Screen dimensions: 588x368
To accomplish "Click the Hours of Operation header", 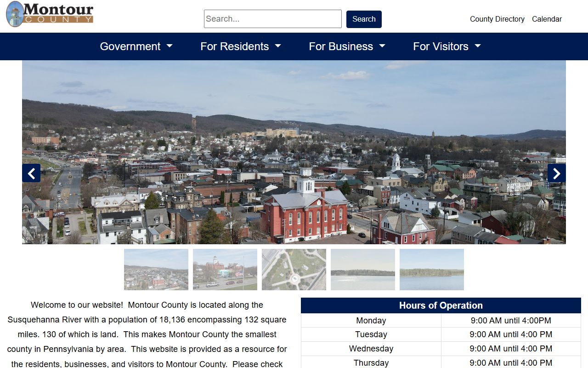I will point(441,305).
